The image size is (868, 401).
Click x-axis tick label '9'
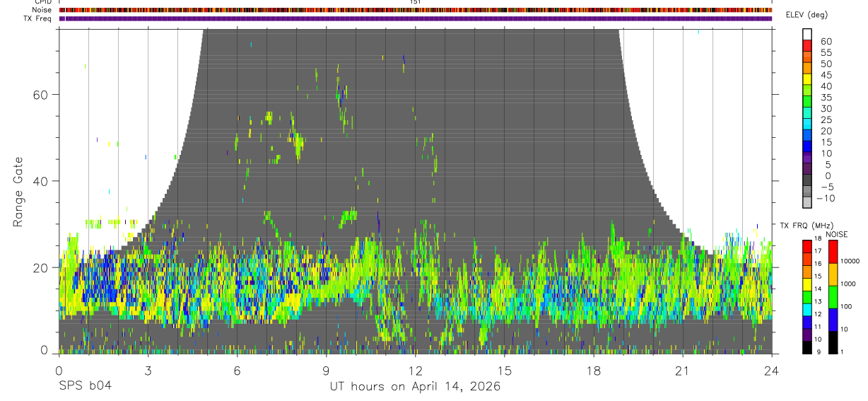(x=326, y=371)
